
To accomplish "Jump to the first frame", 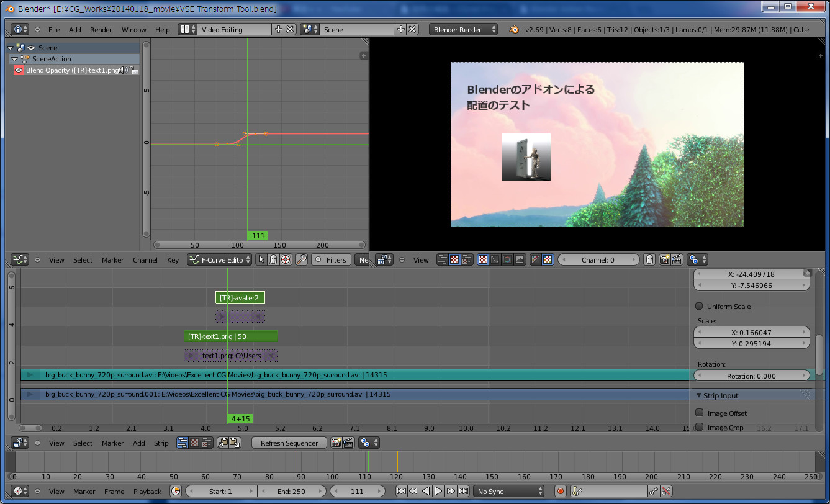I will [401, 491].
